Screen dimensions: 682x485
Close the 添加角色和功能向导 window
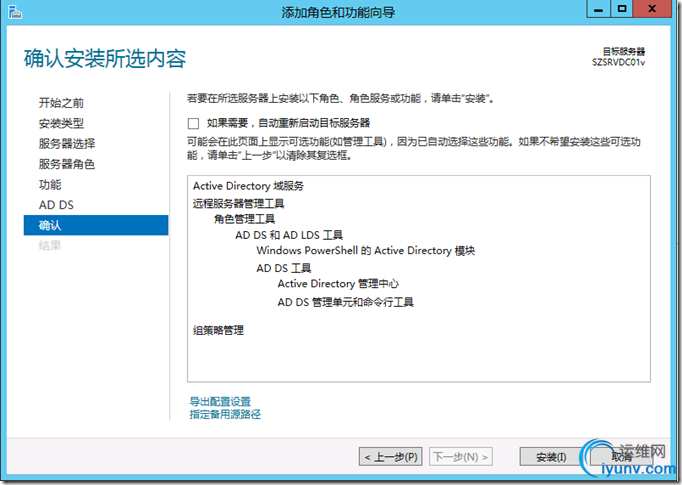(652, 9)
